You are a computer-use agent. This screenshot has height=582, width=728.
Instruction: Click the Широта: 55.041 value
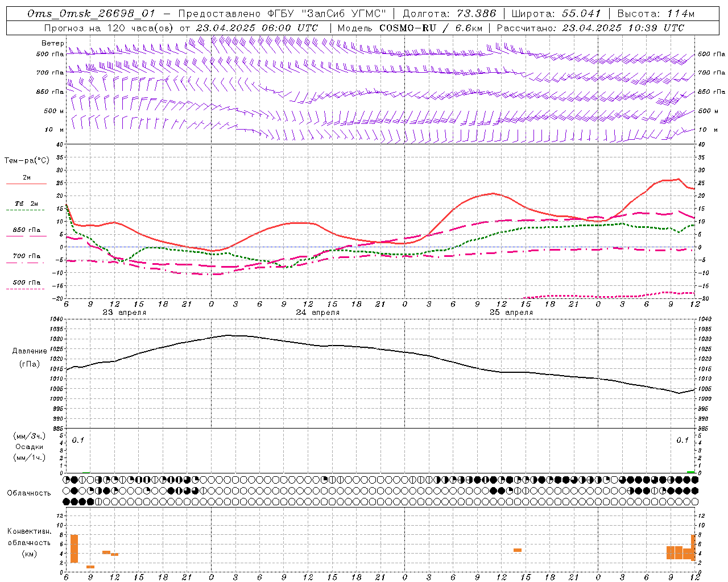coord(556,14)
